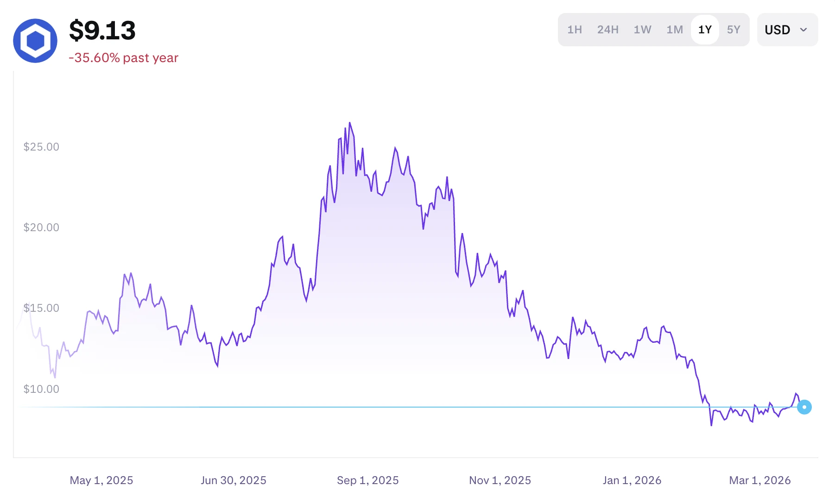This screenshot has width=835, height=504.
Task: Click the $25.00 axis label
Action: pyautogui.click(x=41, y=146)
